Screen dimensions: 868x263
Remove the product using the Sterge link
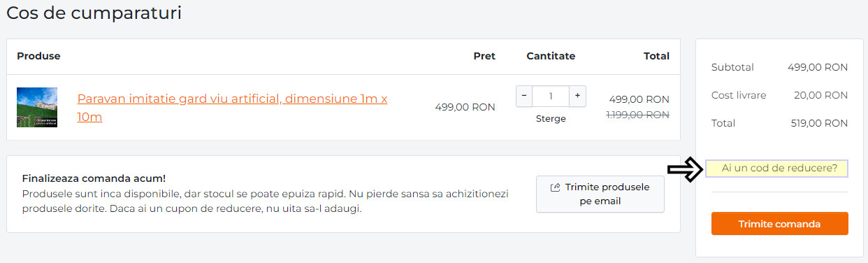(x=551, y=119)
